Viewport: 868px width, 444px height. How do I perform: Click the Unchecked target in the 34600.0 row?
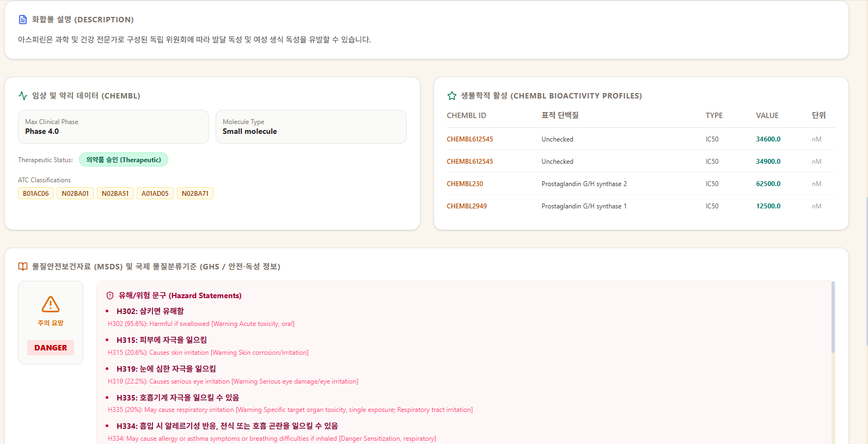[557, 139]
